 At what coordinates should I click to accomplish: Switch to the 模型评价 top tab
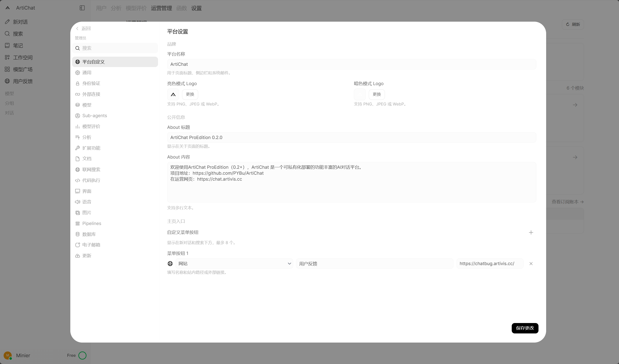pos(136,8)
